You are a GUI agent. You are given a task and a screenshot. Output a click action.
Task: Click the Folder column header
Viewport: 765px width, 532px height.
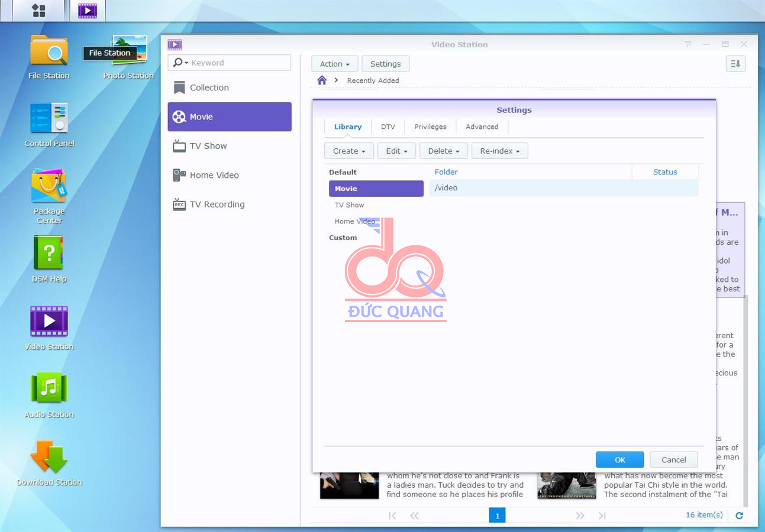tap(530, 172)
